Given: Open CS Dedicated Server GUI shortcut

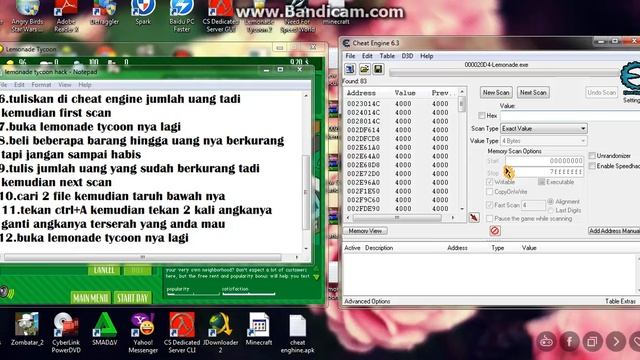Looking at the screenshot, I should coord(220,16).
